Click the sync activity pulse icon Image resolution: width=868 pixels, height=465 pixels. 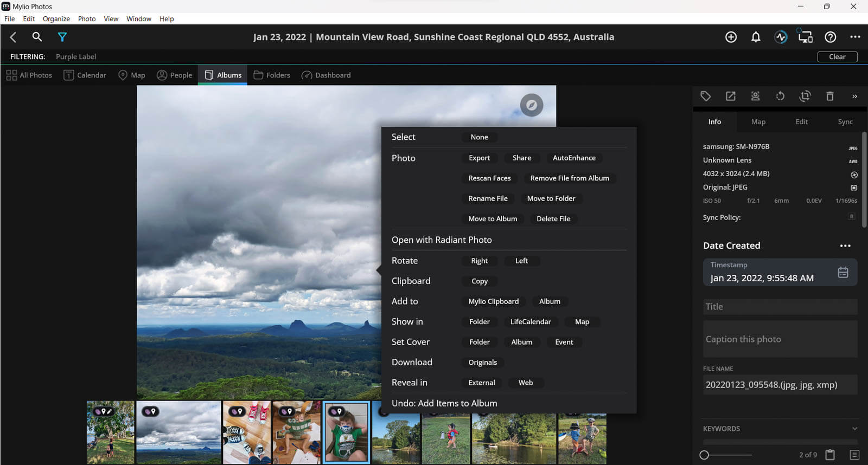click(x=781, y=37)
